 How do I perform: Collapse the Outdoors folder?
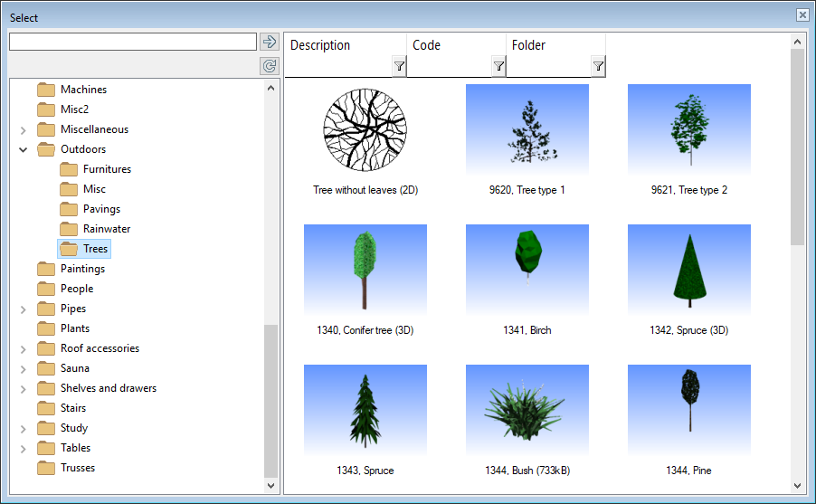(24, 149)
